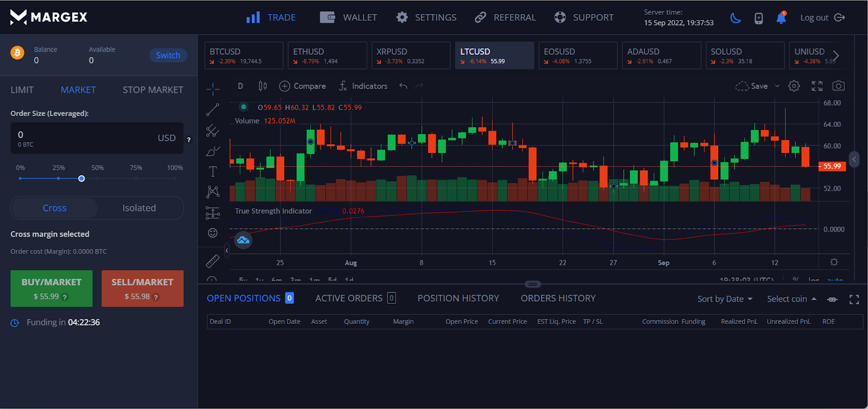868x409 pixels.
Task: Select the prediction and measurement tool
Action: click(x=213, y=213)
